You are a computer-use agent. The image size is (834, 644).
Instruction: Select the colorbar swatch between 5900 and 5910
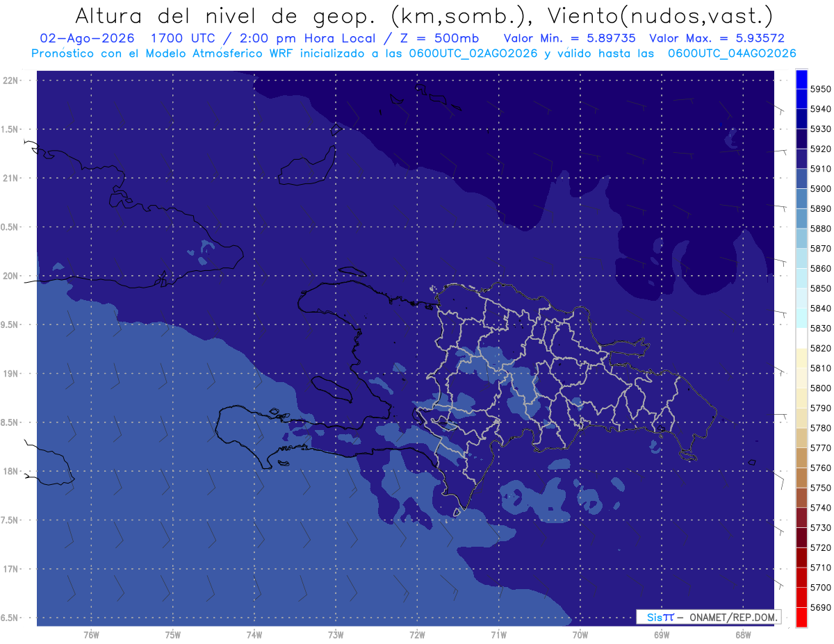[x=801, y=179]
